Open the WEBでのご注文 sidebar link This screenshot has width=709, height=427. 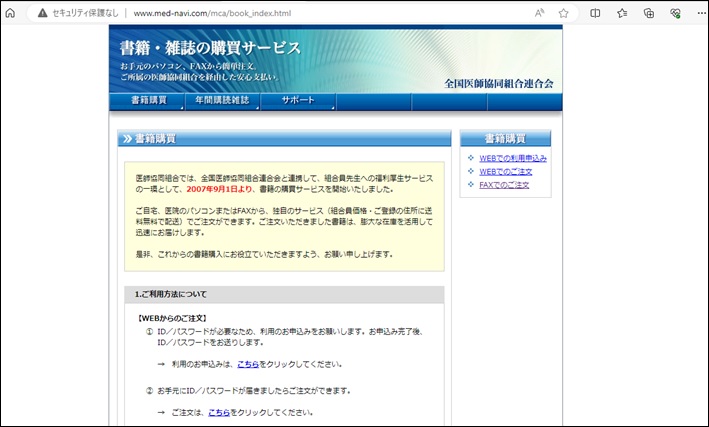(506, 171)
